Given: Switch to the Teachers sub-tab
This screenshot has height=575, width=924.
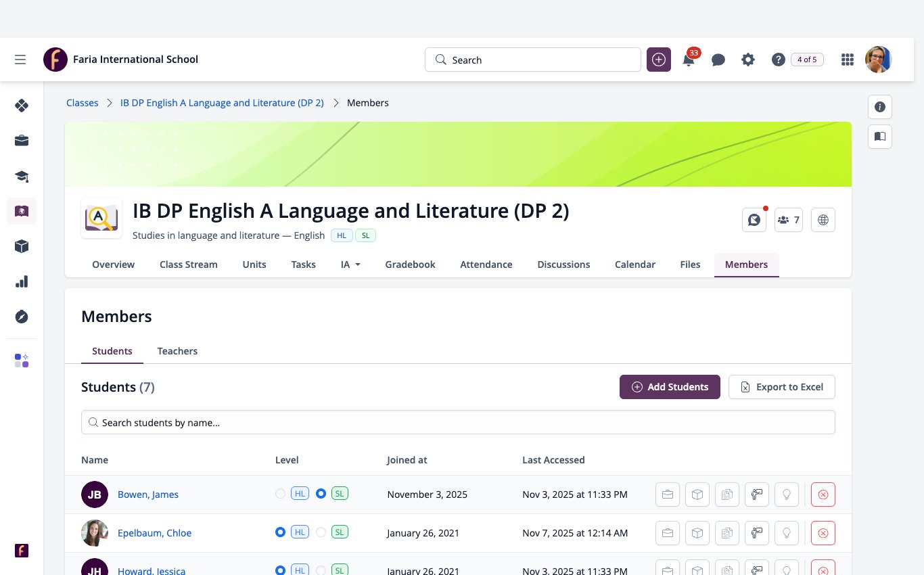Looking at the screenshot, I should click(x=177, y=351).
